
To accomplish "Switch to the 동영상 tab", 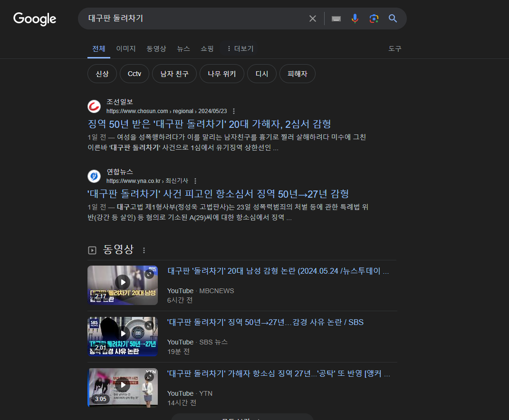I will [156, 48].
